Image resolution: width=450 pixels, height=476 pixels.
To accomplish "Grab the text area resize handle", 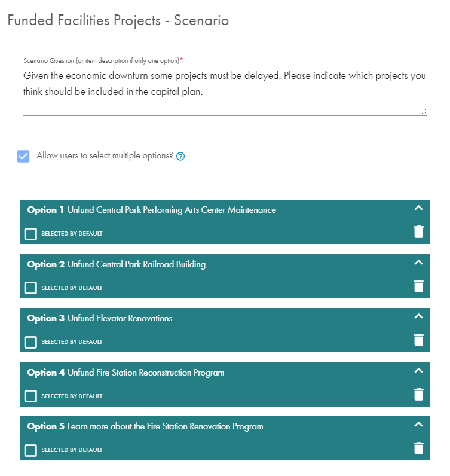I will click(x=424, y=112).
